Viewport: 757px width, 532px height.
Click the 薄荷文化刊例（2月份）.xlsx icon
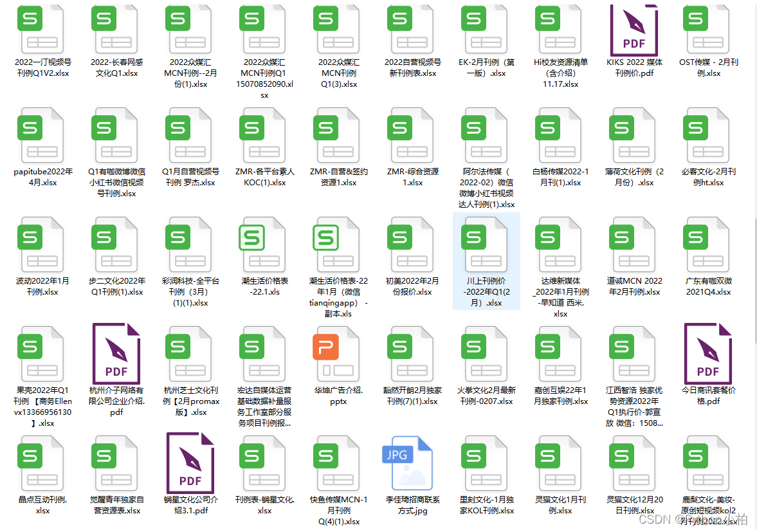(x=632, y=136)
